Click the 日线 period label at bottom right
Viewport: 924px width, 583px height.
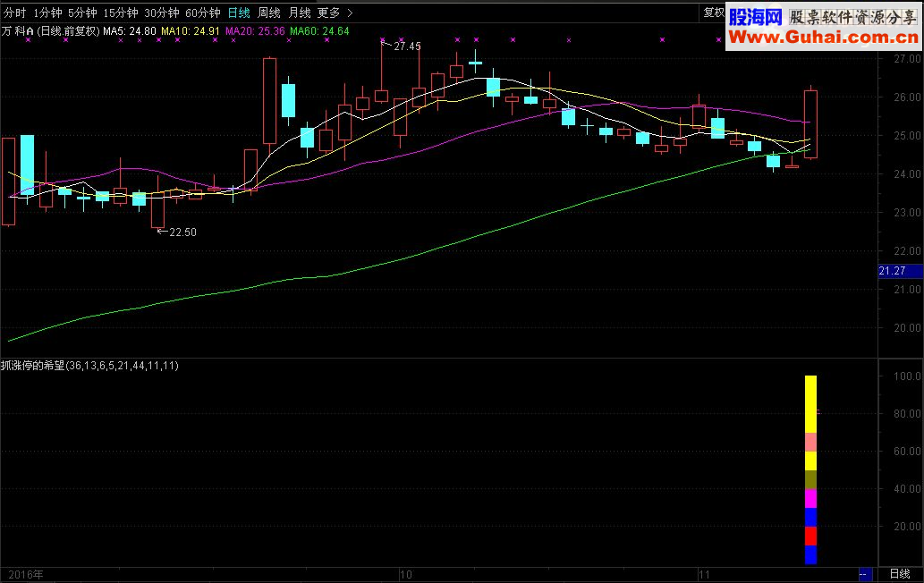coord(900,574)
